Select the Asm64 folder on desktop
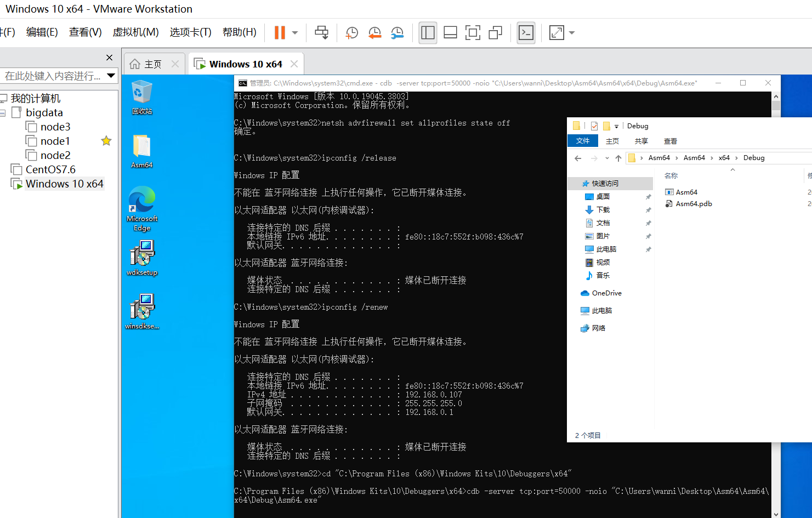Viewport: 812px width, 518px height. click(142, 151)
